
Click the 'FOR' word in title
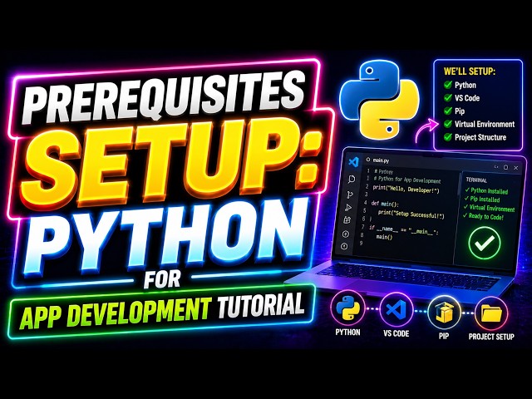162,278
